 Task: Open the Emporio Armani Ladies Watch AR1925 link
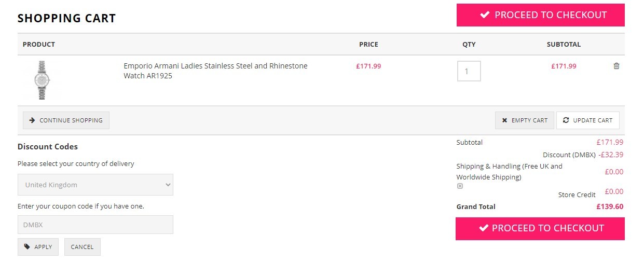click(x=215, y=71)
